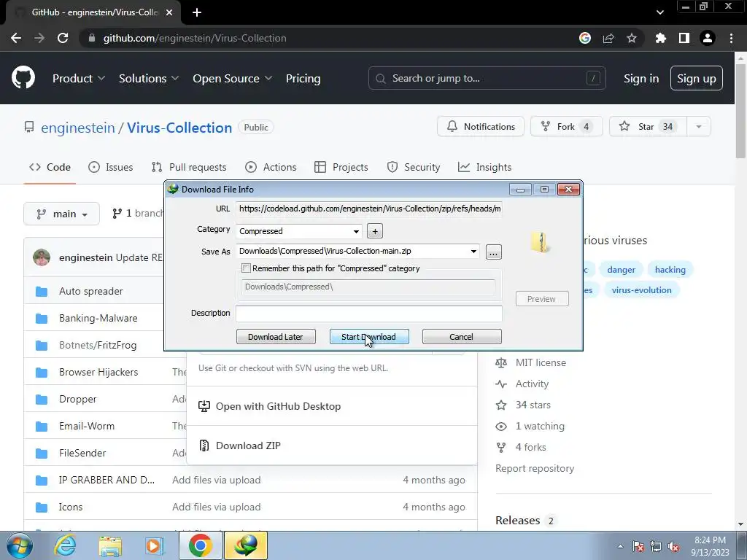Open the tab search chevron in title bar
This screenshot has height=560, width=747.
click(x=659, y=12)
